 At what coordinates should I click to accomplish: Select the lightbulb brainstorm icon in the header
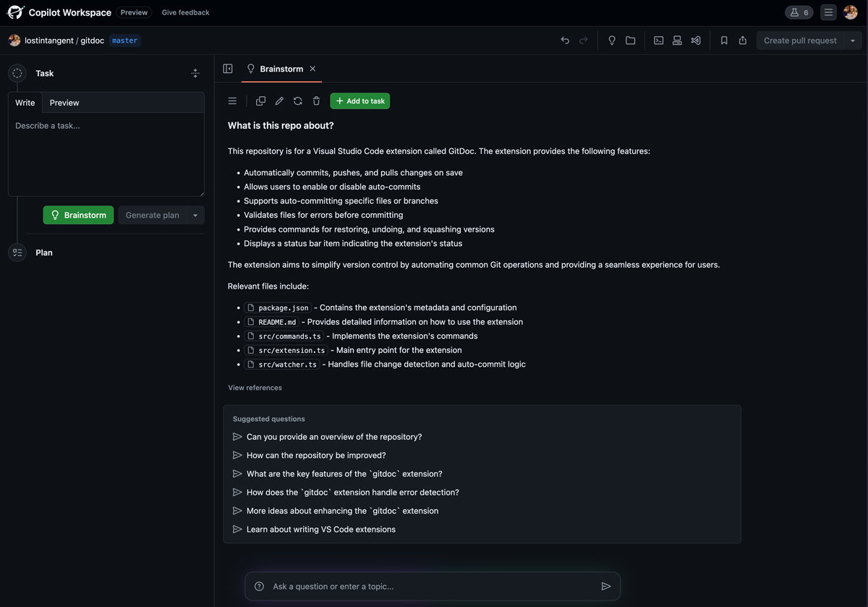pos(250,69)
